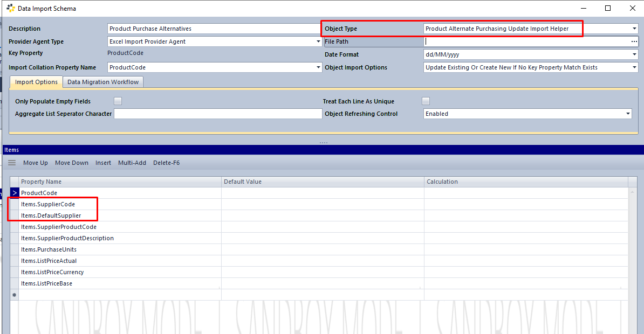Image resolution: width=644 pixels, height=334 pixels.
Task: Click Move Down in the Items toolbar
Action: (x=72, y=162)
